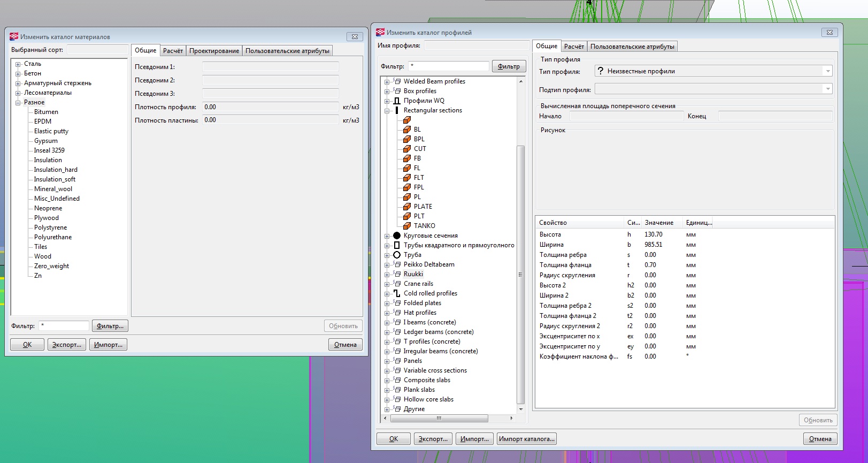Click the profile Фильтр input field
This screenshot has height=463, width=868.
tap(448, 66)
